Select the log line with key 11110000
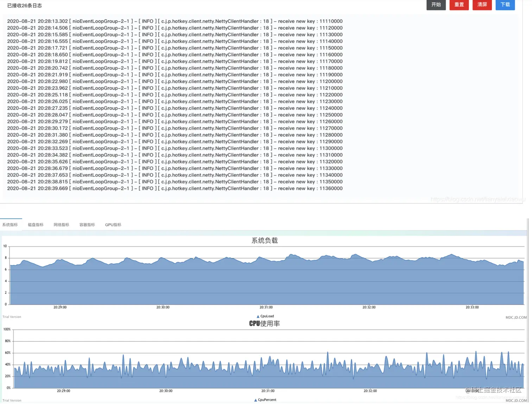This screenshot has width=532, height=404. pyautogui.click(x=175, y=21)
